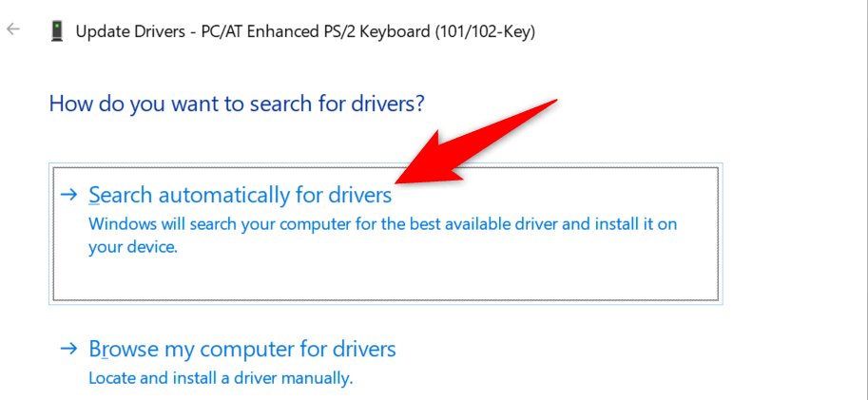Click arrow icon beside Browse my computer
Image resolution: width=868 pixels, height=400 pixels.
[68, 350]
